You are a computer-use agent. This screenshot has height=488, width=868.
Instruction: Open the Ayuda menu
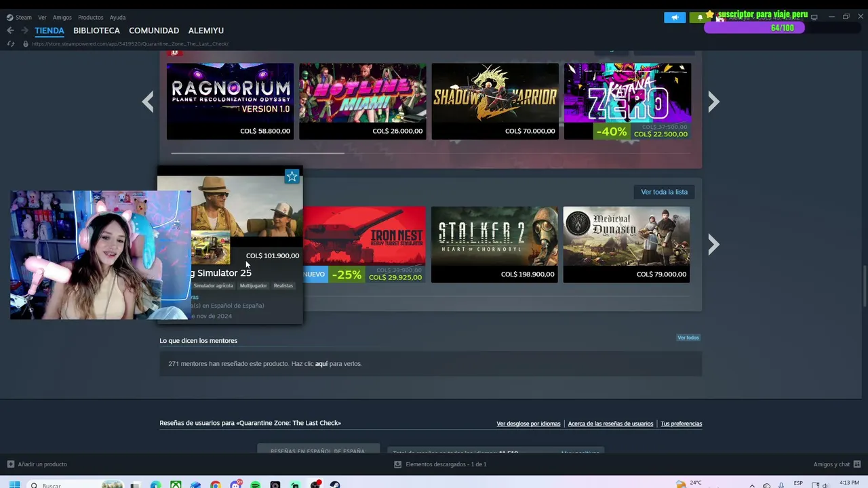point(117,18)
